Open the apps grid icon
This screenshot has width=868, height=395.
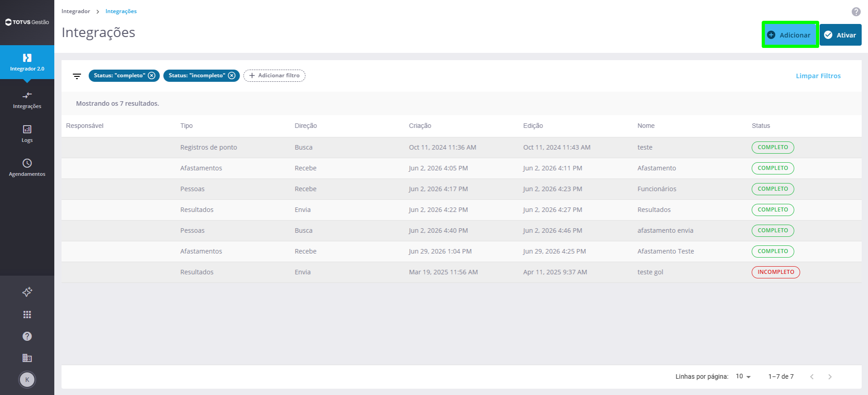pos(27,315)
